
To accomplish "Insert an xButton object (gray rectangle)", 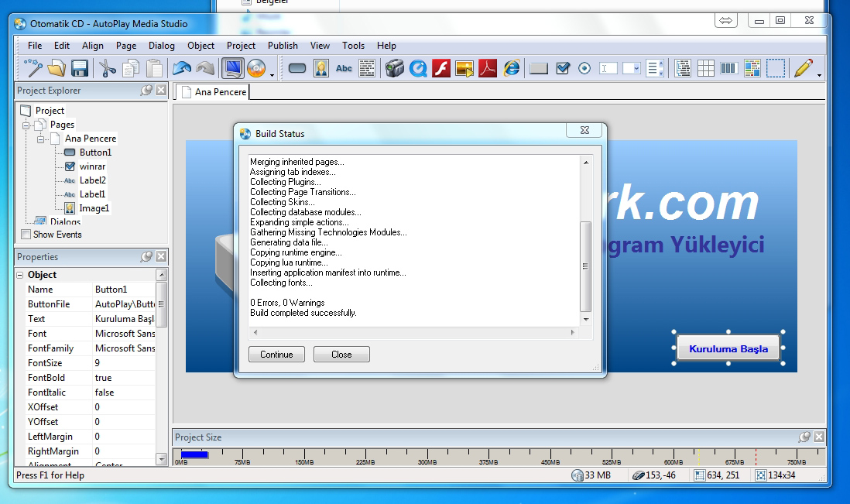I will [538, 68].
